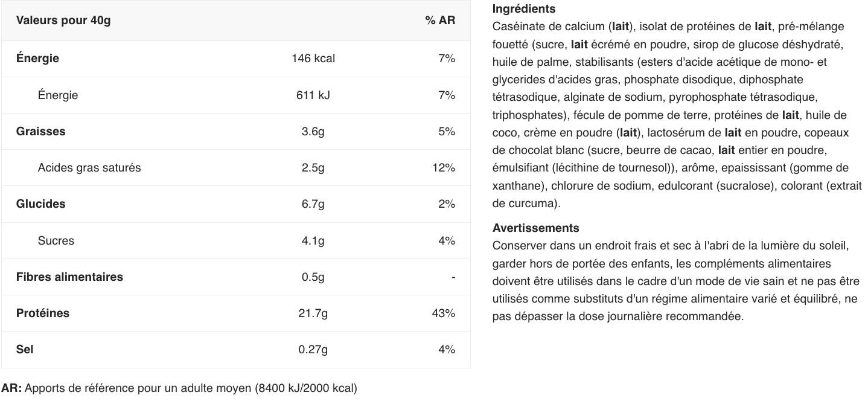Click the 21.7g protein value
The image size is (868, 401).
(313, 313)
